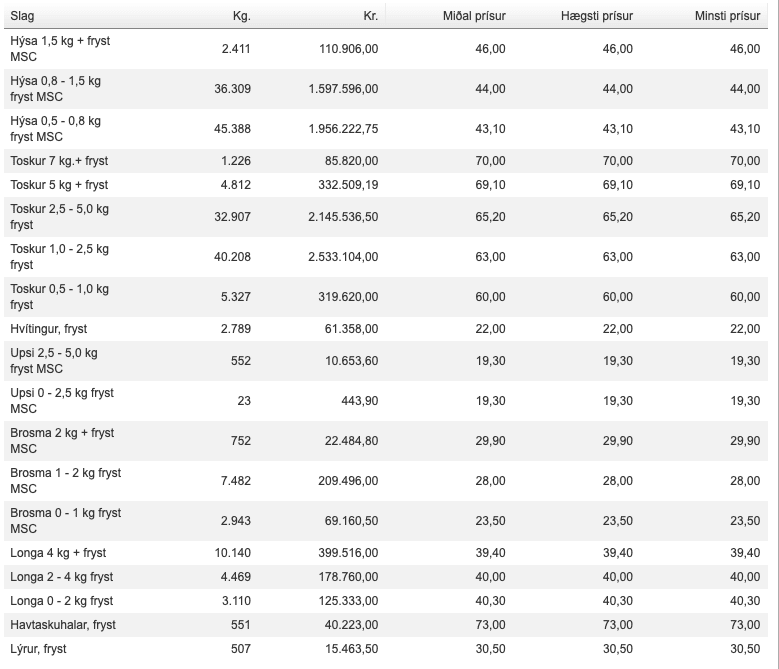Click the Toskur 5 kg + fryst label
The width and height of the screenshot is (779, 669).
(x=59, y=185)
